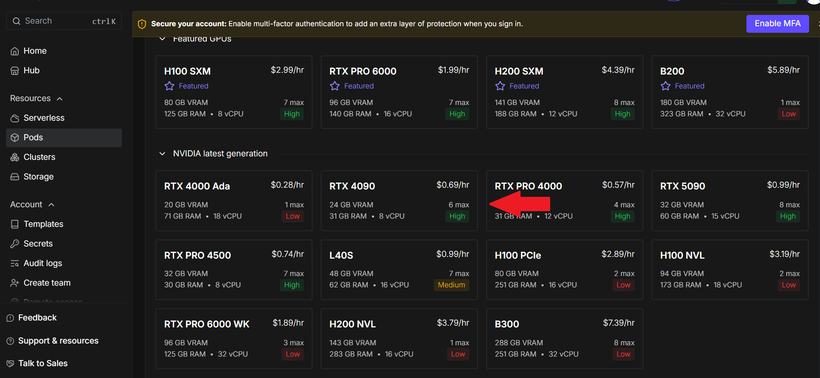
Task: Click the Audit logs icon
Action: pyautogui.click(x=15, y=264)
